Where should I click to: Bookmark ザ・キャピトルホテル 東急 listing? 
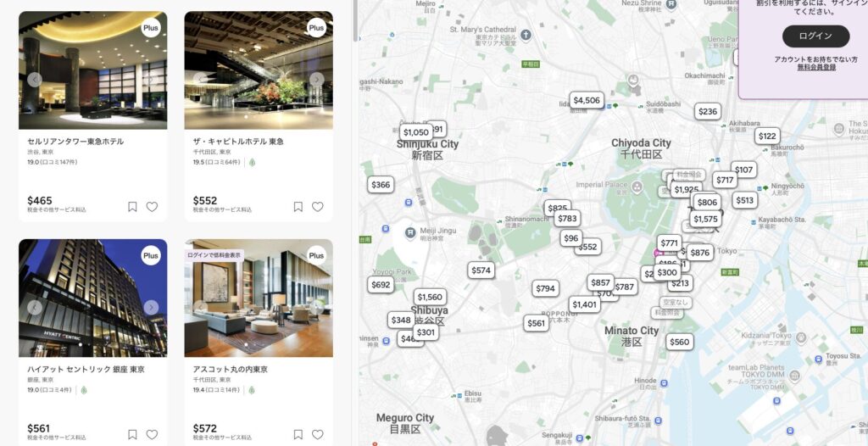tap(298, 207)
